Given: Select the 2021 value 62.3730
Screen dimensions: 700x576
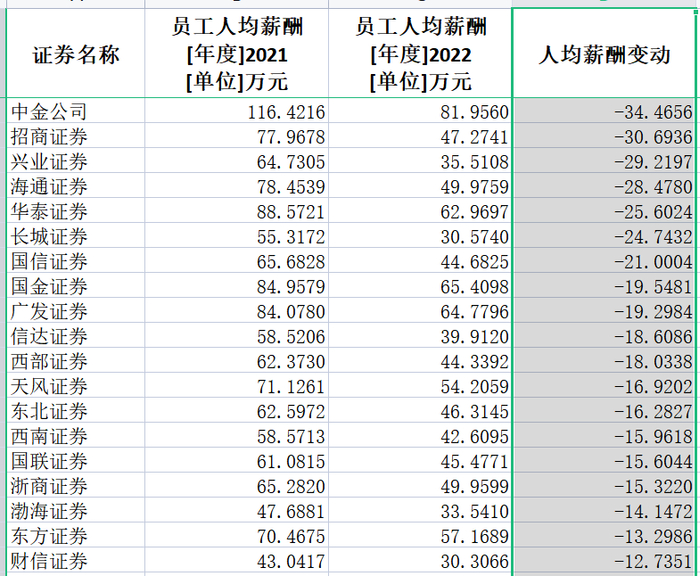Looking at the screenshot, I should click(237, 360).
